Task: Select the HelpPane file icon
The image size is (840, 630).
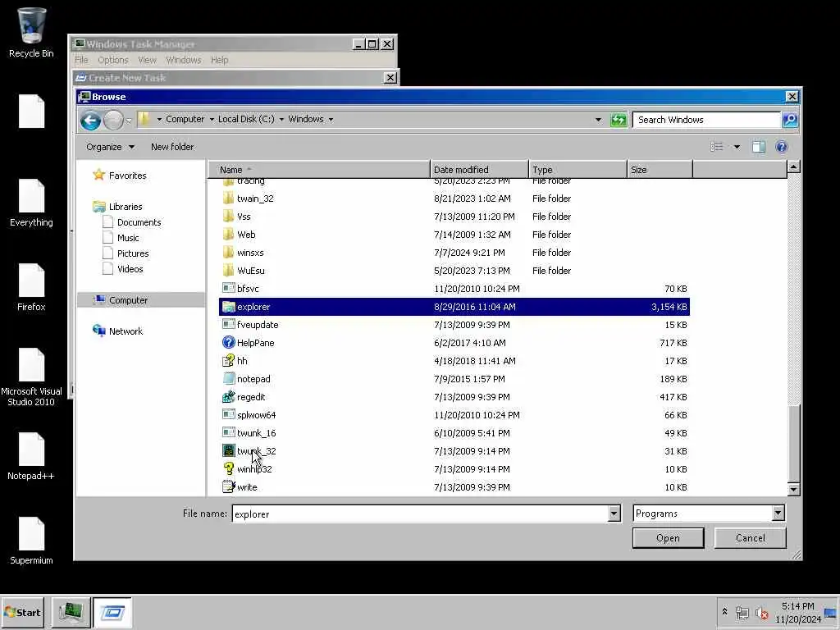Action: (x=229, y=342)
